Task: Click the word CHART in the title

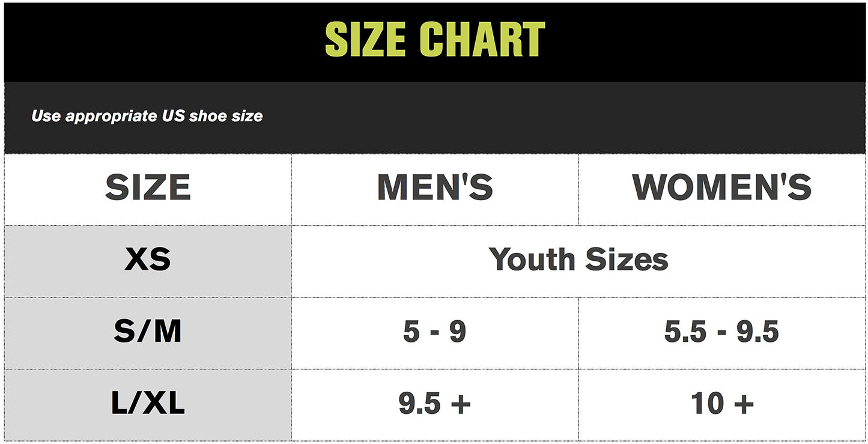Action: [x=482, y=40]
